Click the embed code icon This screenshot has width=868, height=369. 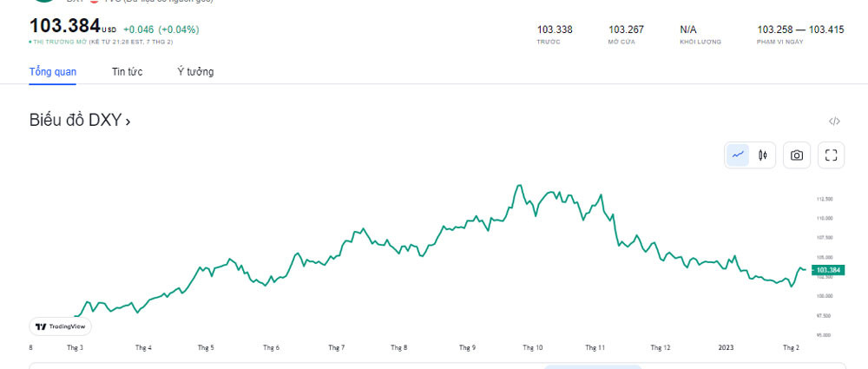[x=834, y=122]
